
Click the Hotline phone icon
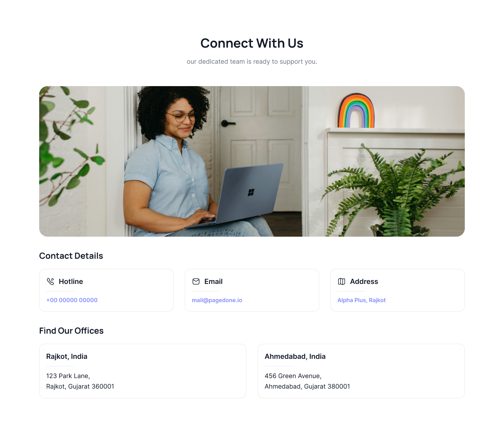[x=50, y=281]
